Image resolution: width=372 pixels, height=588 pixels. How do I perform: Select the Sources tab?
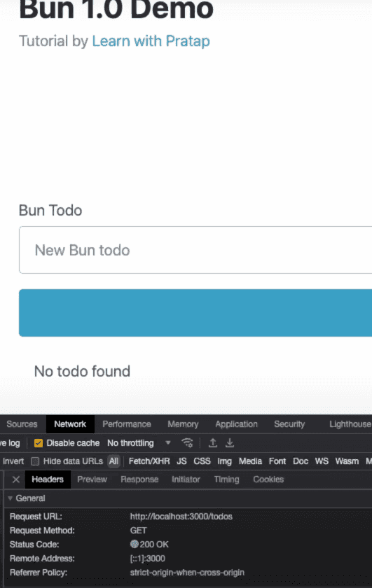(22, 424)
